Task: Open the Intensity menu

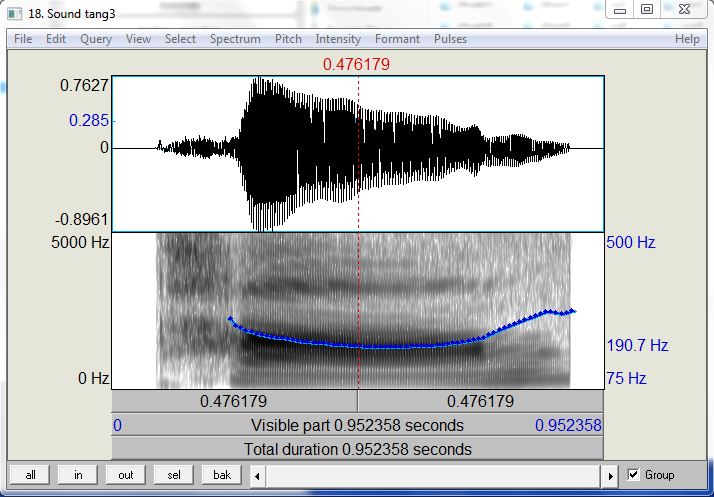Action: pos(338,39)
